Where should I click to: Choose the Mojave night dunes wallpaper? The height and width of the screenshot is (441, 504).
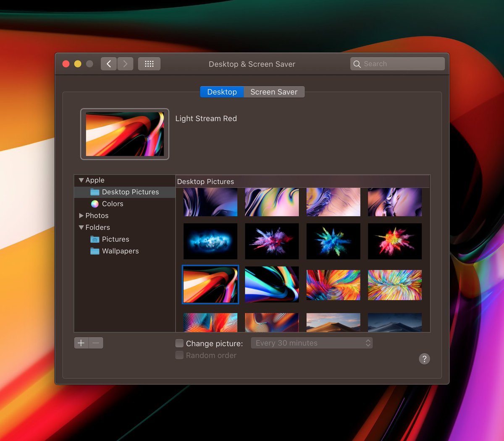tap(395, 322)
